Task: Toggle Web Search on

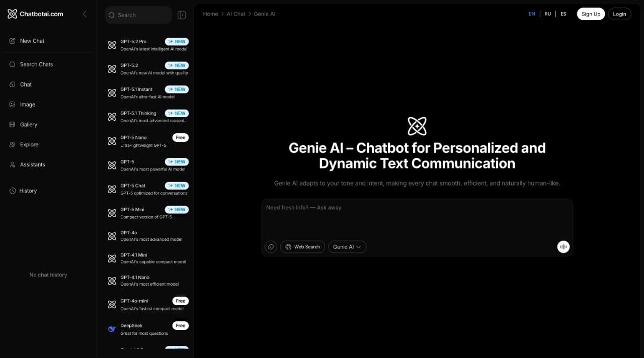Action: tap(302, 247)
